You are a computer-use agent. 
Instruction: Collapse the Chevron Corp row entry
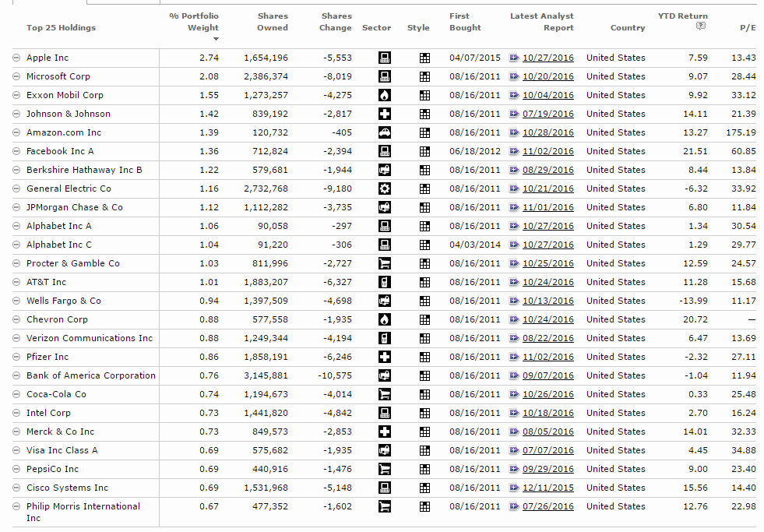pyautogui.click(x=17, y=319)
